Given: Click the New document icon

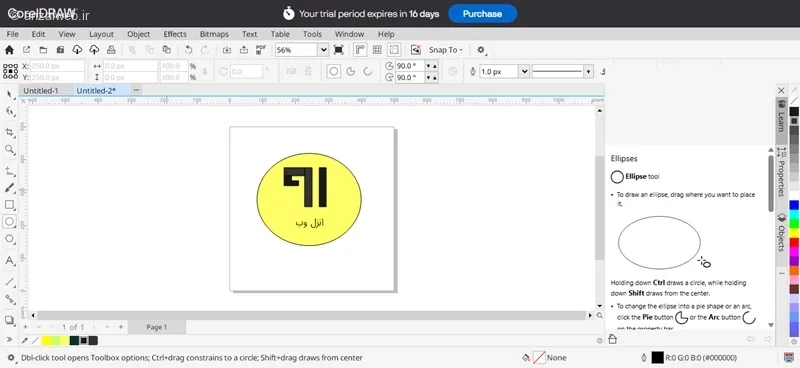Looking at the screenshot, I should [27, 50].
